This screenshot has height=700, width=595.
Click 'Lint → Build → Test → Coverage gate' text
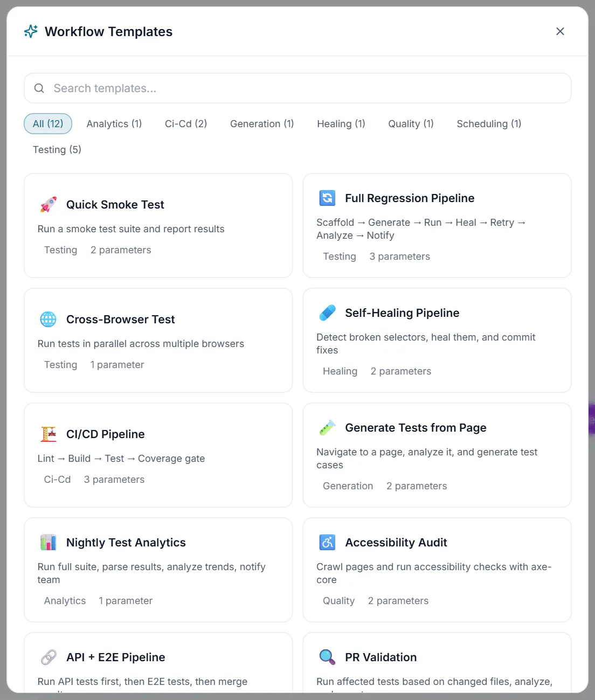pyautogui.click(x=121, y=459)
